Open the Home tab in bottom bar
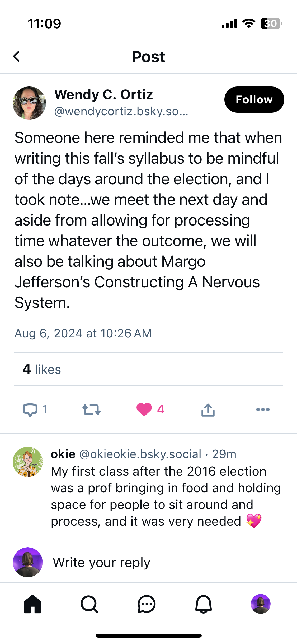Image resolution: width=297 pixels, height=644 pixels. click(33, 604)
